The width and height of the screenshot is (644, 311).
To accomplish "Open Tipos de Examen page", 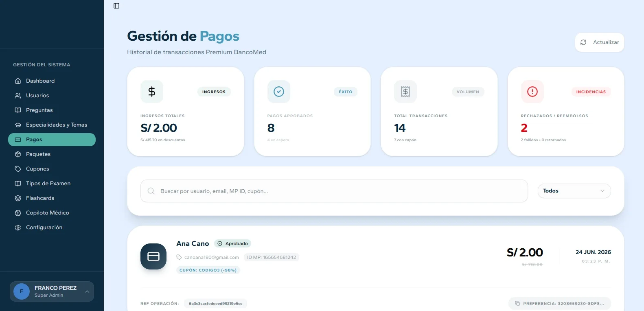I will coord(52,184).
